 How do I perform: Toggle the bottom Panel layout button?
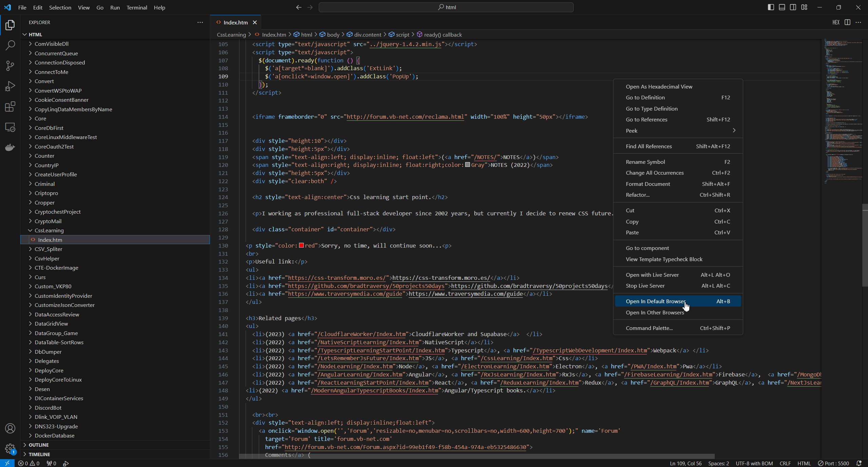tap(782, 7)
